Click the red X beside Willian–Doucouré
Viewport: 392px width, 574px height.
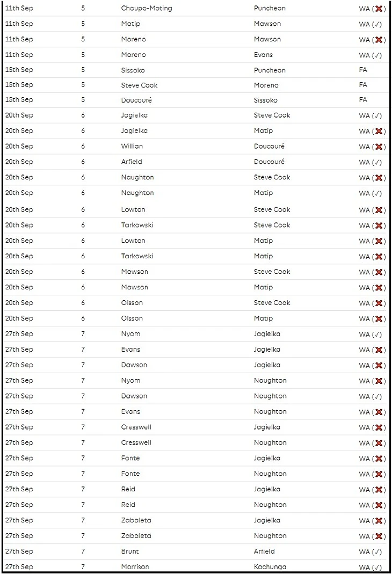click(x=379, y=147)
